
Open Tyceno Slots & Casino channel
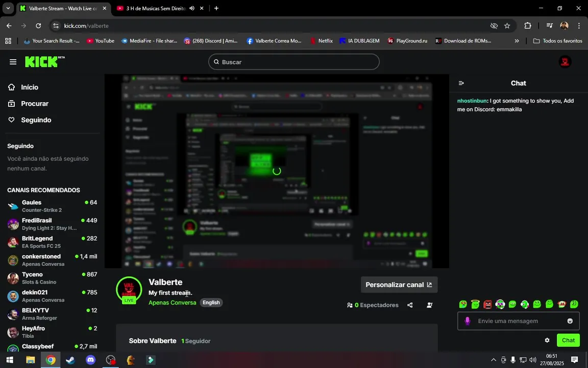tap(52, 278)
